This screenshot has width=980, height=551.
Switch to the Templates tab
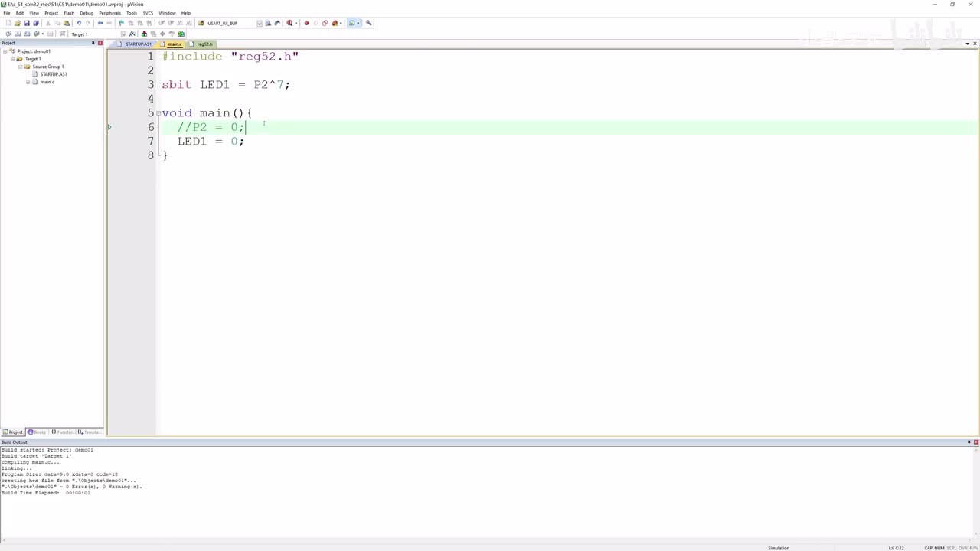pos(89,432)
